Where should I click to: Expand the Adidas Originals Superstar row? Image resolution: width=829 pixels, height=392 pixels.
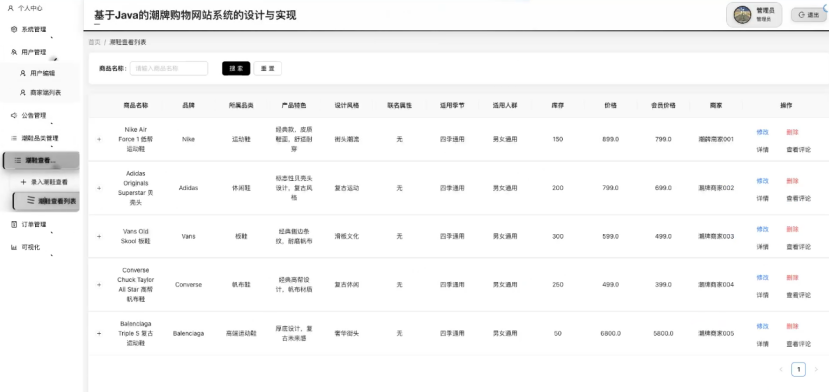(99, 188)
